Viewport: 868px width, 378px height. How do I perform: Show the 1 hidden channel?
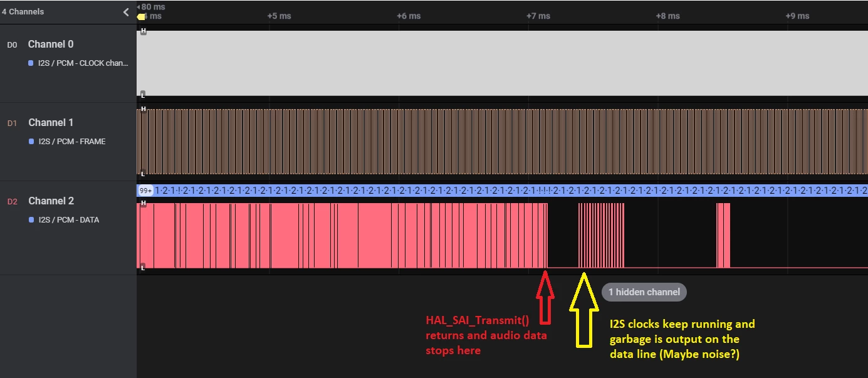coord(644,292)
